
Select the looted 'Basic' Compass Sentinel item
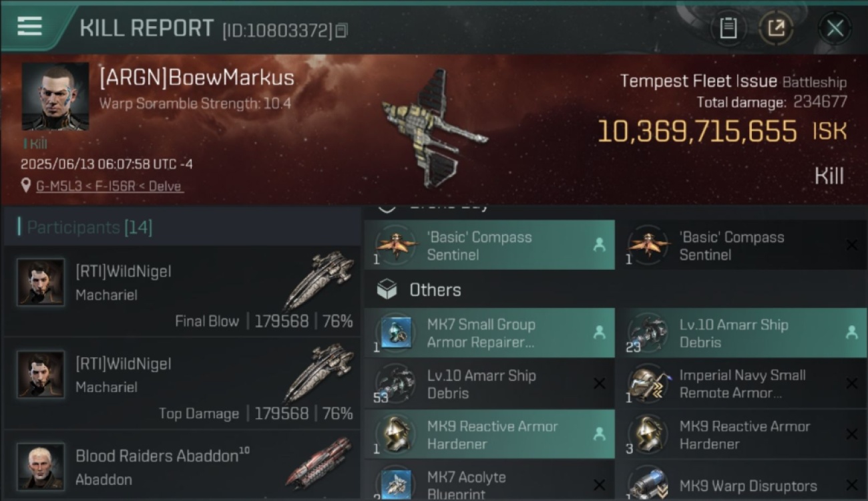tap(489, 245)
